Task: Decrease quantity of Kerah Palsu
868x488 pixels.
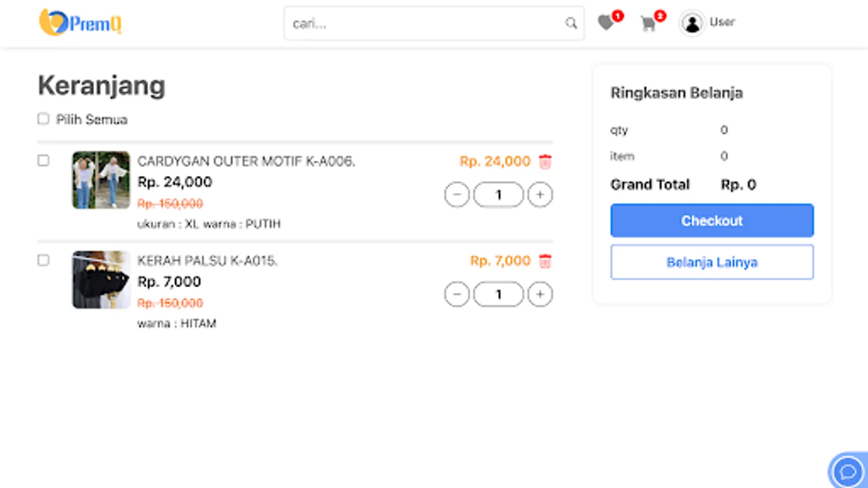Action: click(x=457, y=294)
